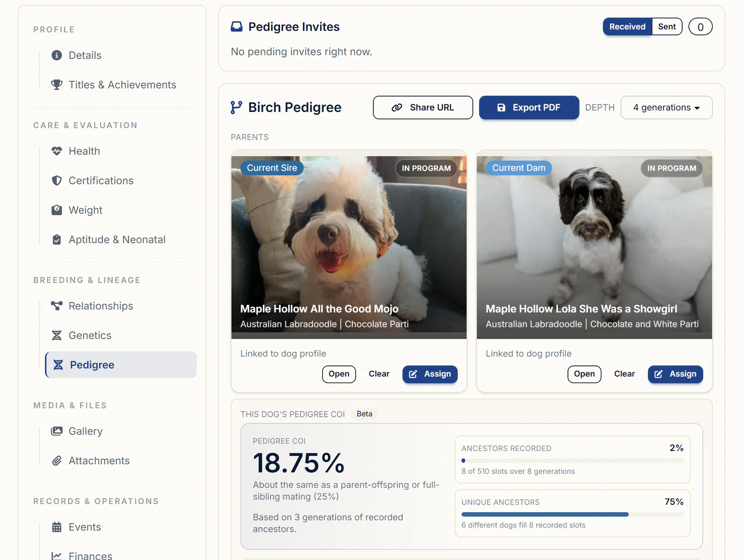Click the Unique Ancestors progress bar
Image resolution: width=743 pixels, height=560 pixels.
click(x=573, y=514)
